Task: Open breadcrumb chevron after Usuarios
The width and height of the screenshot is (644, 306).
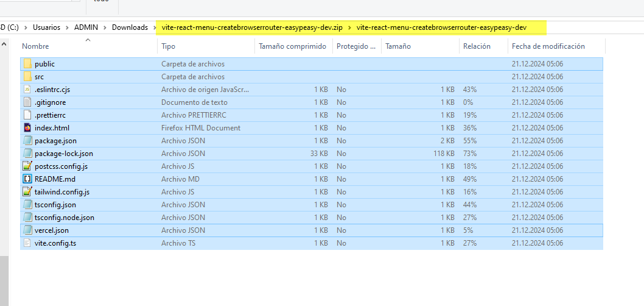Action: [68, 27]
